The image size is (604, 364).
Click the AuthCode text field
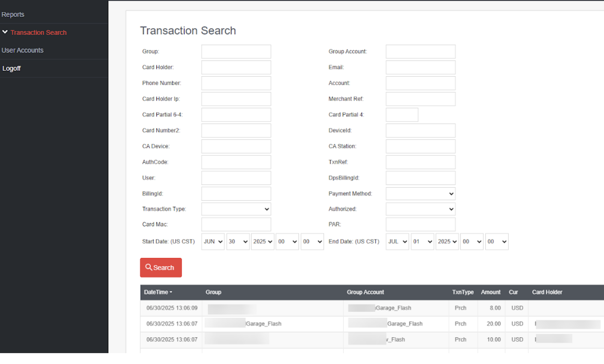click(x=236, y=162)
